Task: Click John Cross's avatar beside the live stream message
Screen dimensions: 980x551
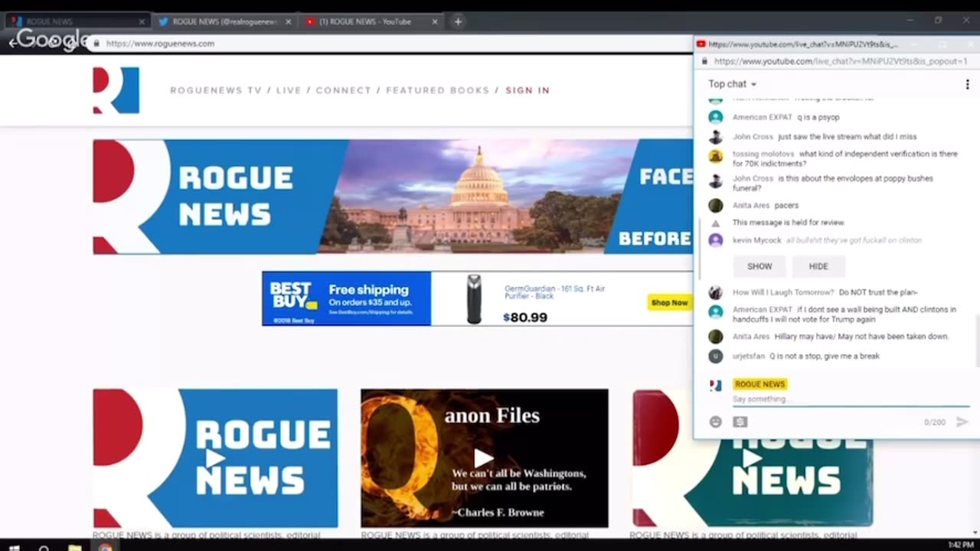Action: click(715, 137)
